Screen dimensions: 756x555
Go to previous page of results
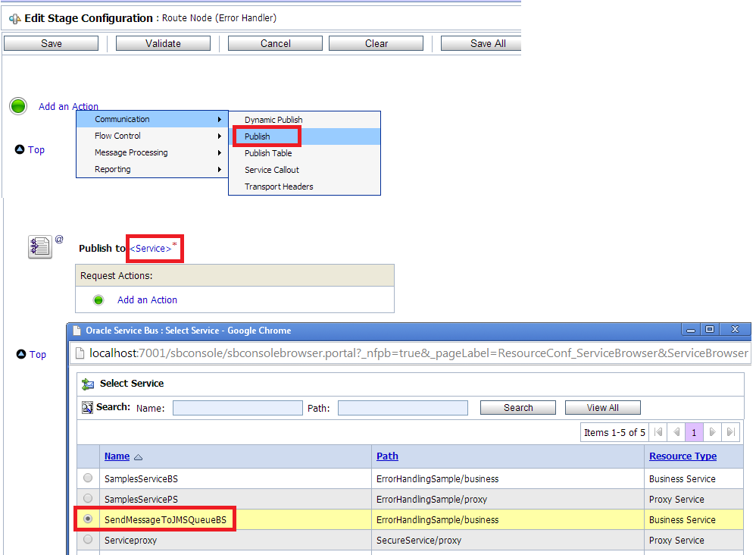pyautogui.click(x=676, y=432)
